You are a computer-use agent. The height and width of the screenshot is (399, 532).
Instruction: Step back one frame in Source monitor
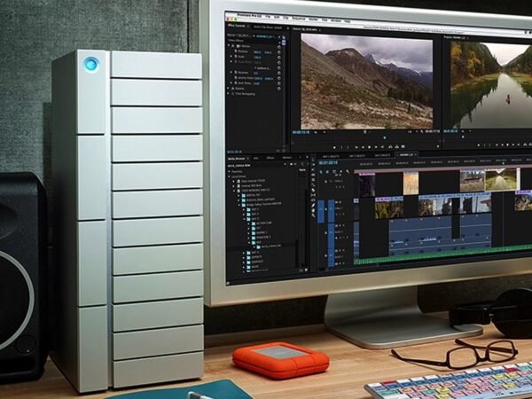click(x=363, y=147)
